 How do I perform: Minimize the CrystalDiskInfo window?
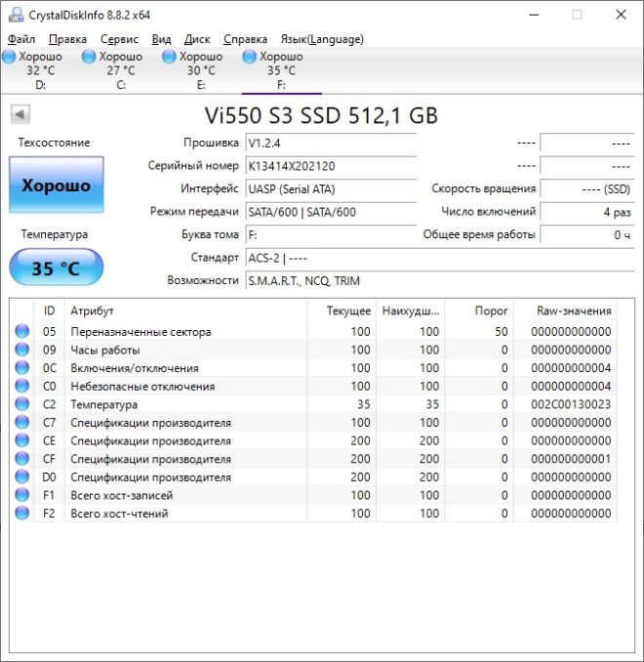pyautogui.click(x=535, y=15)
